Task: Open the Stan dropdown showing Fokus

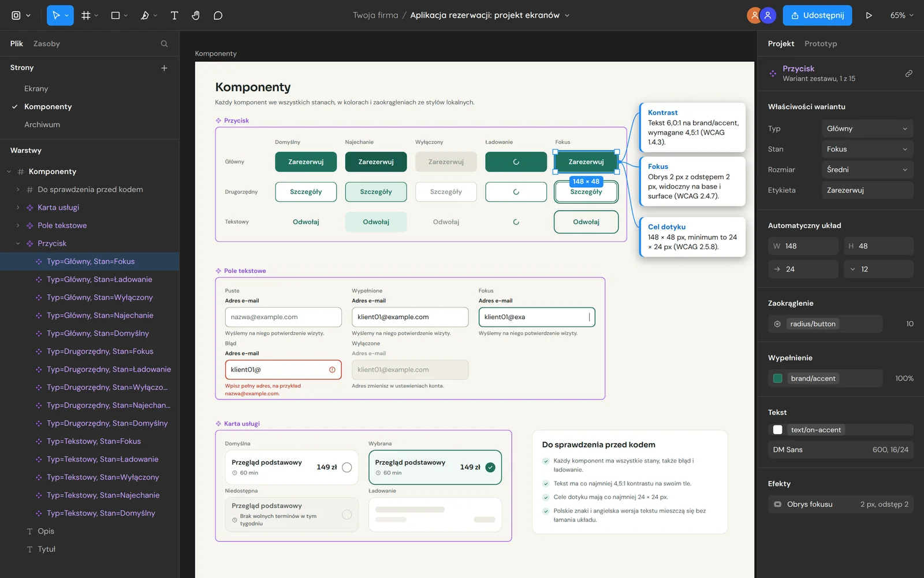Action: click(x=867, y=149)
